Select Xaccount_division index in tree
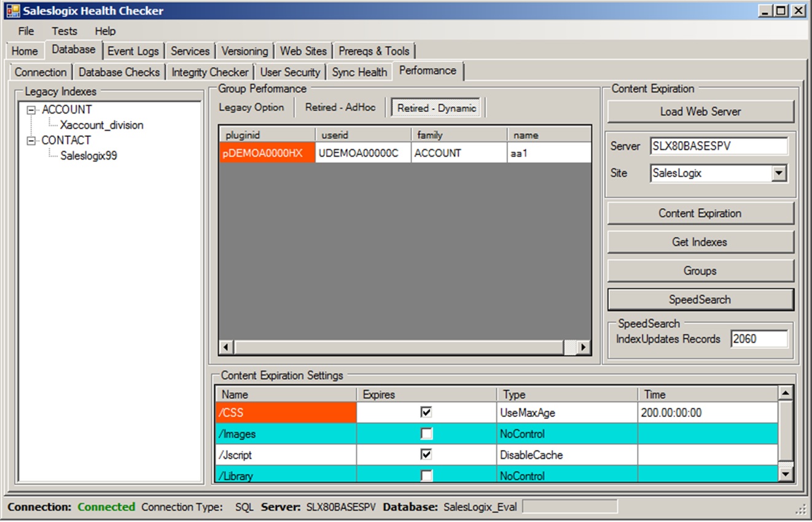This screenshot has height=522, width=812. [101, 125]
